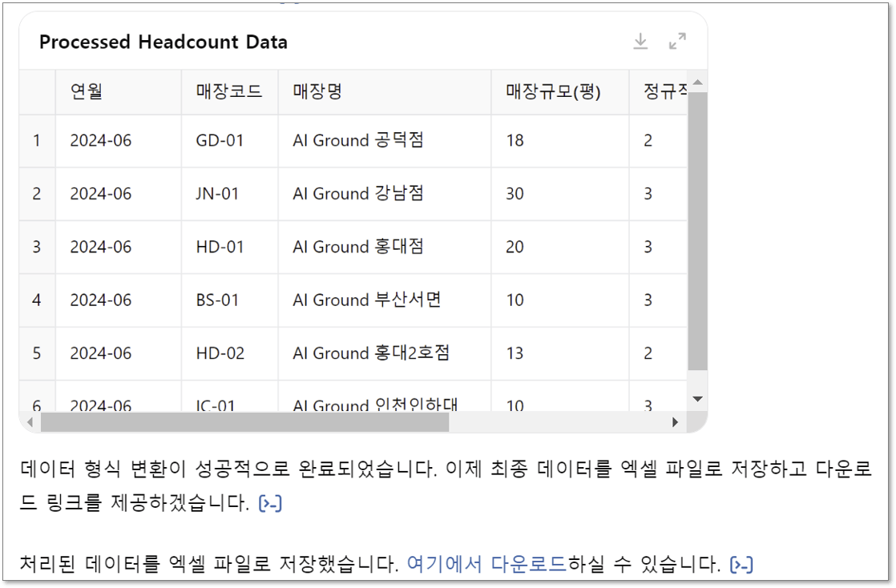Click the vertical scrollbar down arrow
Screen dimensions: 896x588
(x=697, y=399)
